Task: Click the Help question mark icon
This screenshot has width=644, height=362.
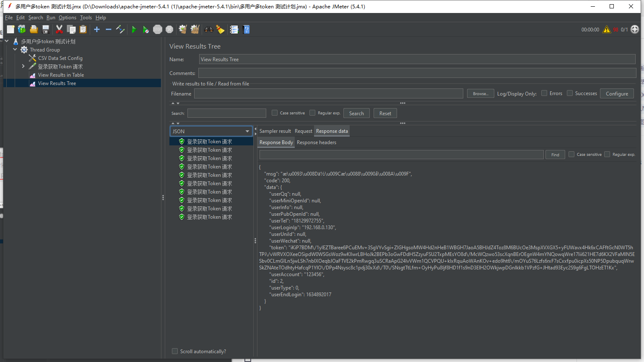Action: pos(247,29)
